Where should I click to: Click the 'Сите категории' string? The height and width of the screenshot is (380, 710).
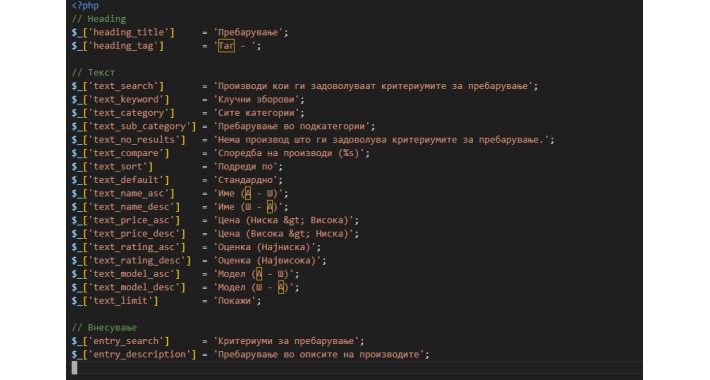(256, 113)
